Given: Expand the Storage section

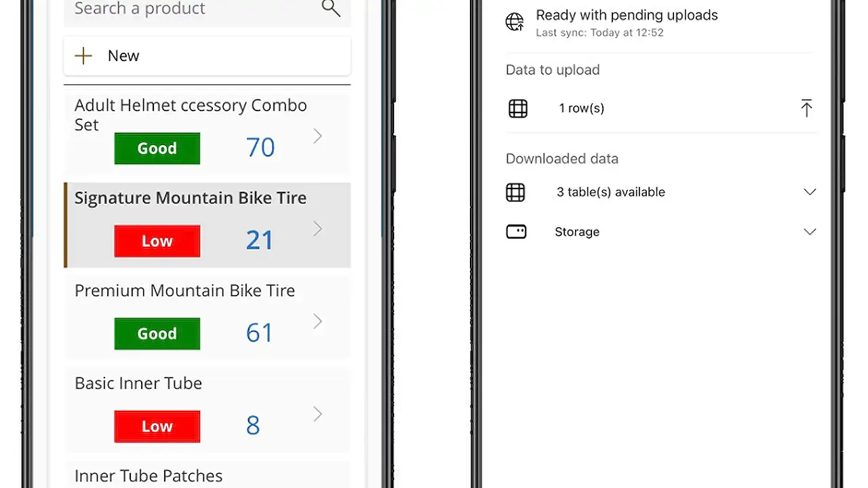Looking at the screenshot, I should 810,231.
